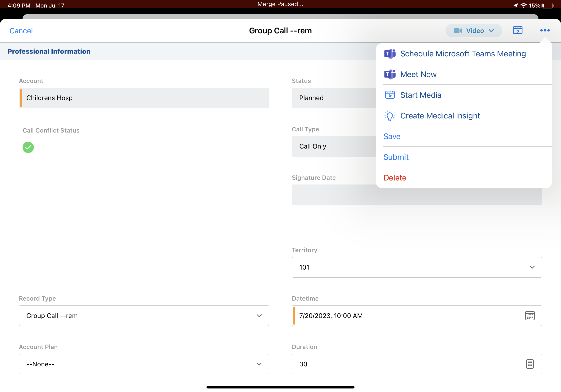Open the Duration calculator icon
This screenshot has width=561, height=392.
pos(530,364)
